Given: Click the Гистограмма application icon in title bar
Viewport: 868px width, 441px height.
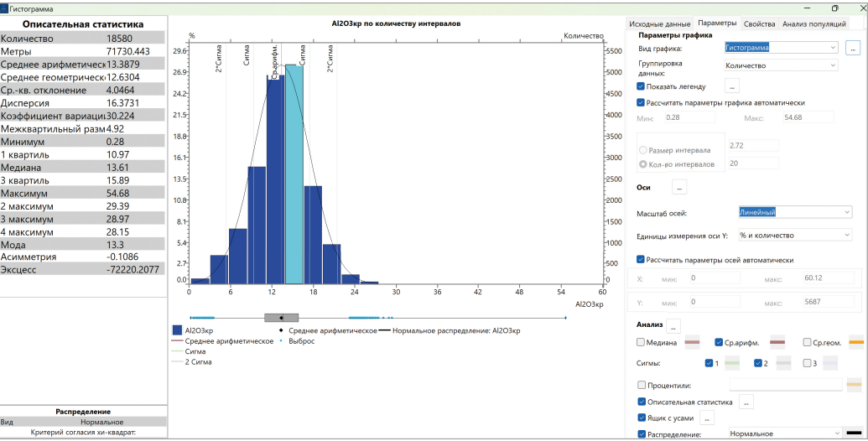Looking at the screenshot, I should [4, 9].
